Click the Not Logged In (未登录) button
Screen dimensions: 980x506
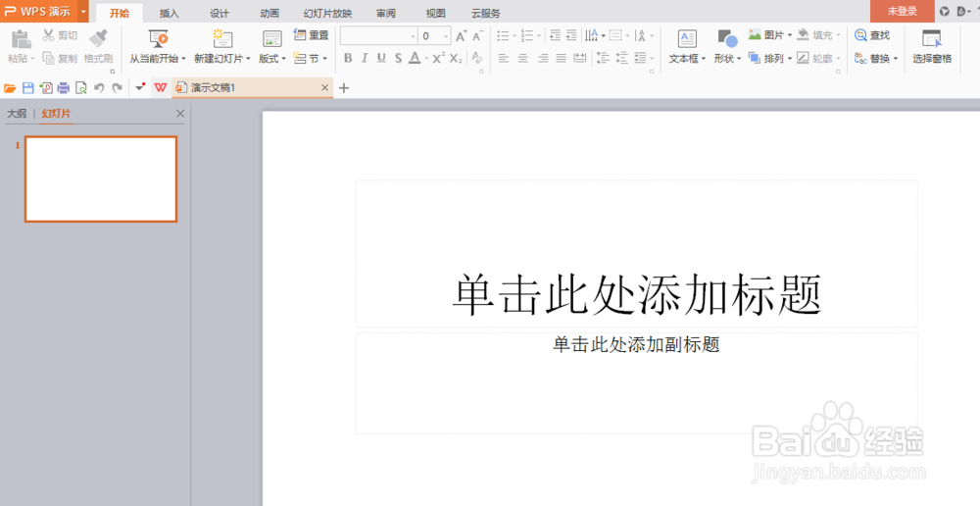click(x=902, y=11)
